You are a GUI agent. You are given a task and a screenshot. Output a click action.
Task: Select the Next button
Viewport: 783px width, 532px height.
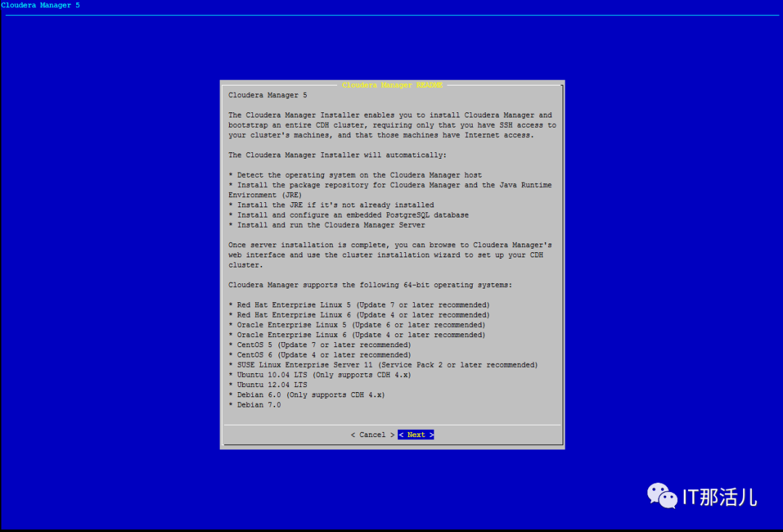coord(416,435)
